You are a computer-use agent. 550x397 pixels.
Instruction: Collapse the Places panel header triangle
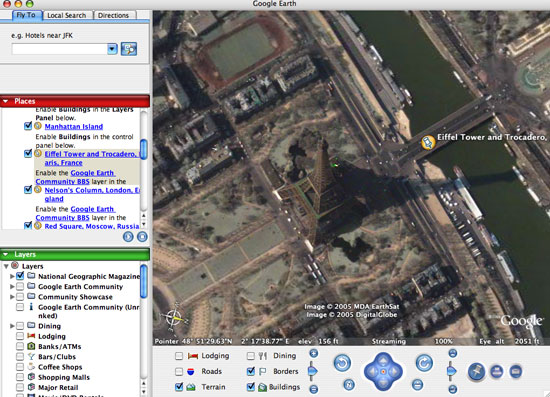pyautogui.click(x=6, y=101)
